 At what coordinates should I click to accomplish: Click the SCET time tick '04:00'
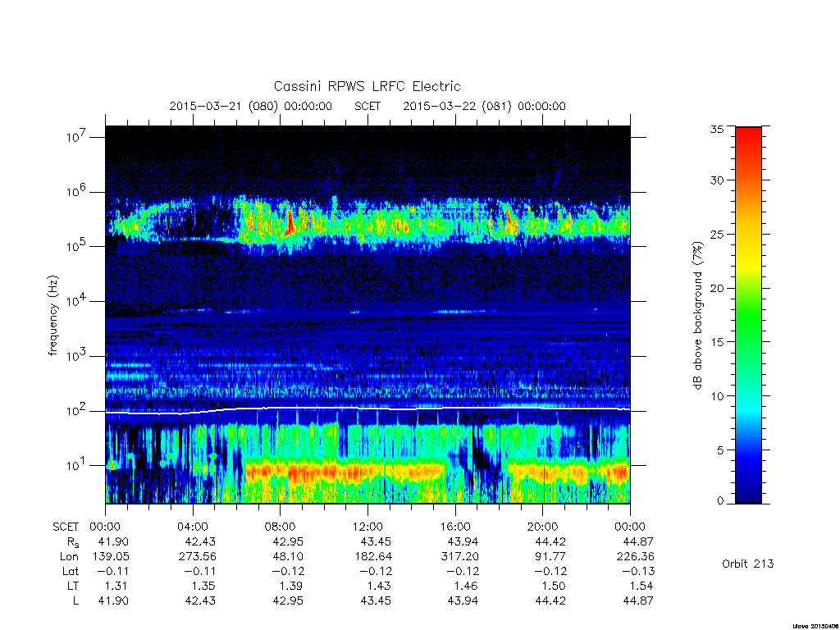pyautogui.click(x=193, y=527)
